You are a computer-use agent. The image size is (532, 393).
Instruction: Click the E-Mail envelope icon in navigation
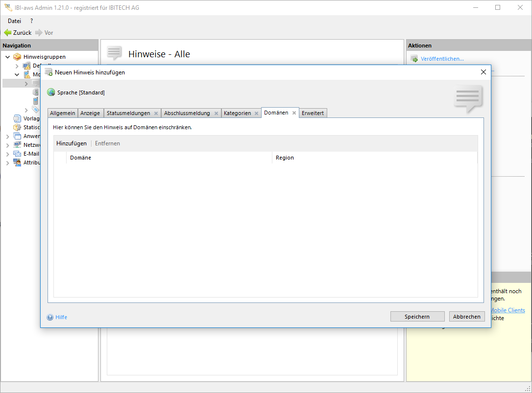point(18,154)
